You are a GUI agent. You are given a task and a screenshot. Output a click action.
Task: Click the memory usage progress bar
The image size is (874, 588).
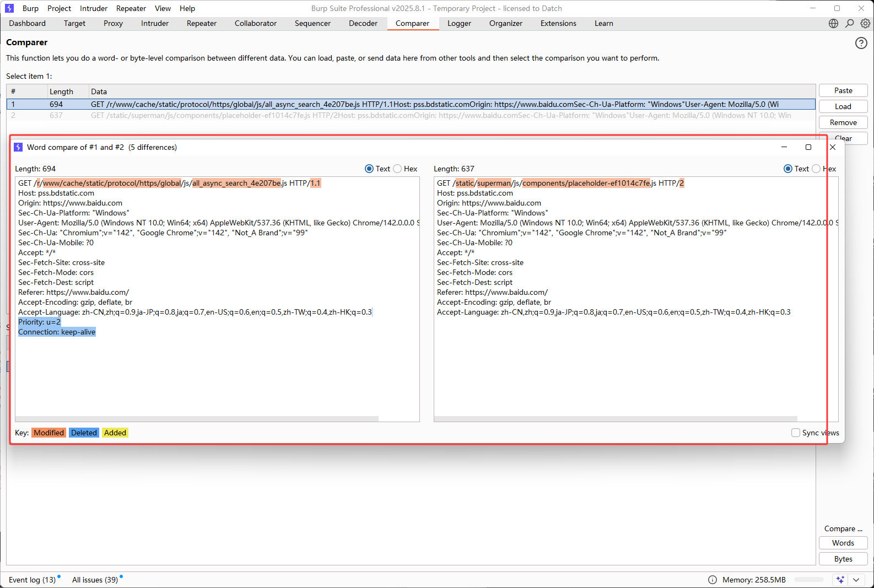[809, 580]
